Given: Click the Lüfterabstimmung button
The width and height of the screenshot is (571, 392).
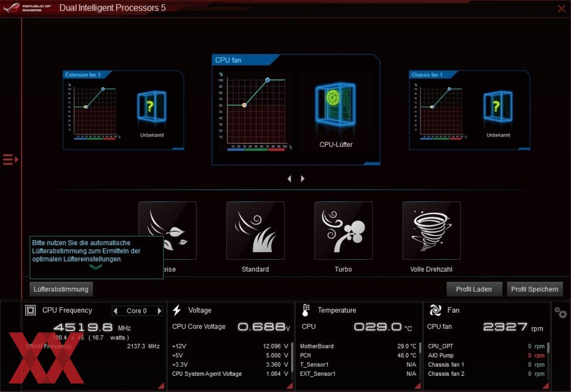Looking at the screenshot, I should point(61,289).
